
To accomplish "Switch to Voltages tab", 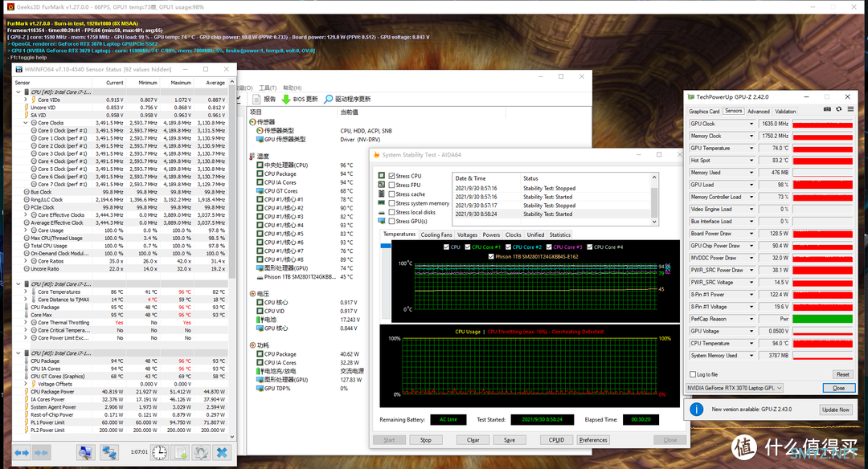I will coord(467,234).
